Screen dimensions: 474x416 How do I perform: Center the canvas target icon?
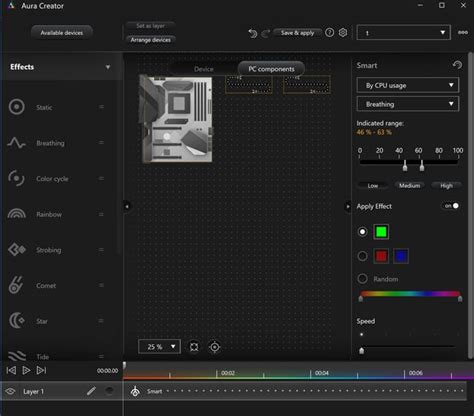(x=215, y=347)
